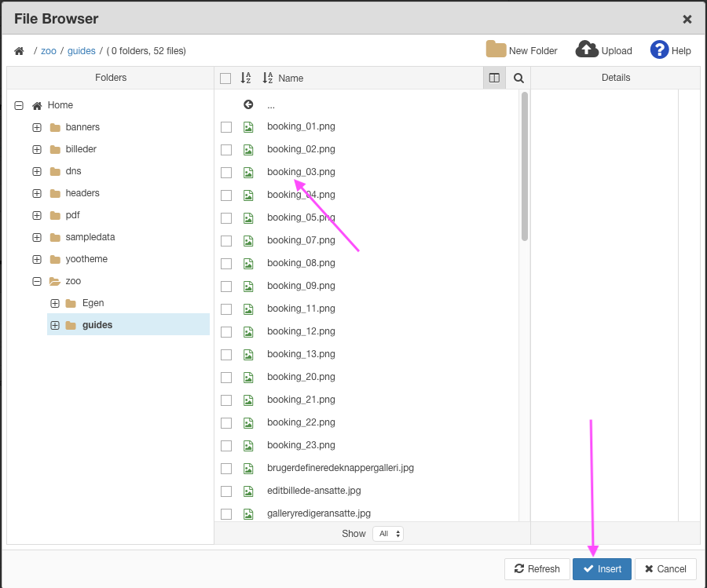Click the Home icon in breadcrumb

[x=19, y=51]
